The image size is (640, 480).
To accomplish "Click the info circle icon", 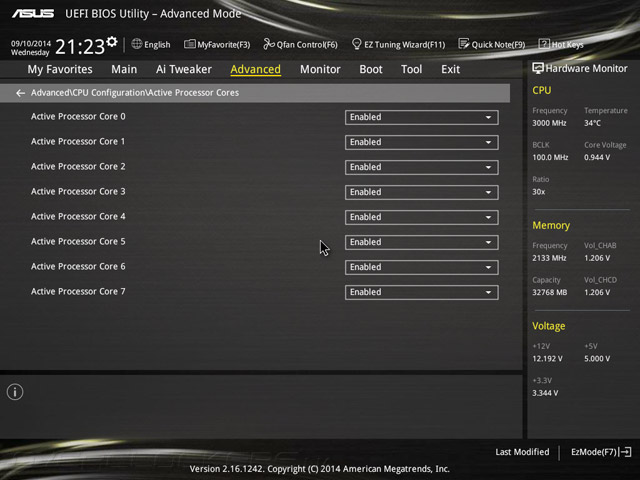I will 15,392.
